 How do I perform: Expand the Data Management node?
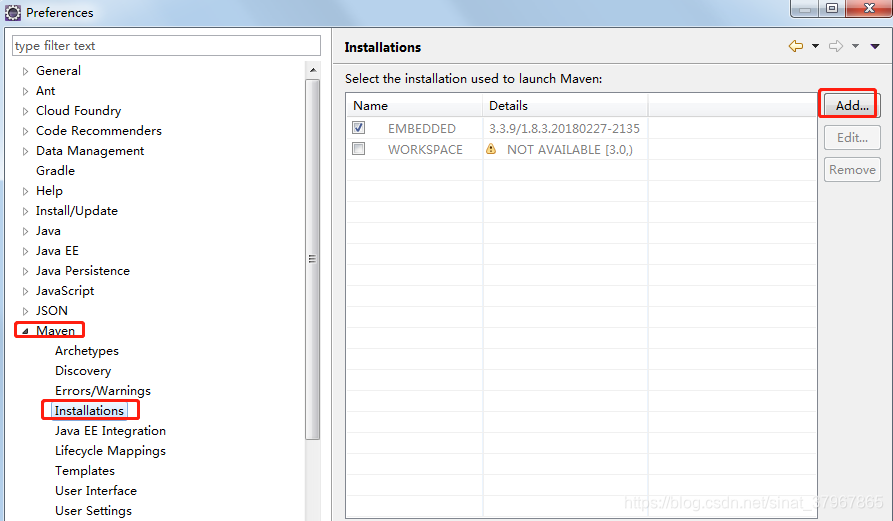(x=25, y=151)
